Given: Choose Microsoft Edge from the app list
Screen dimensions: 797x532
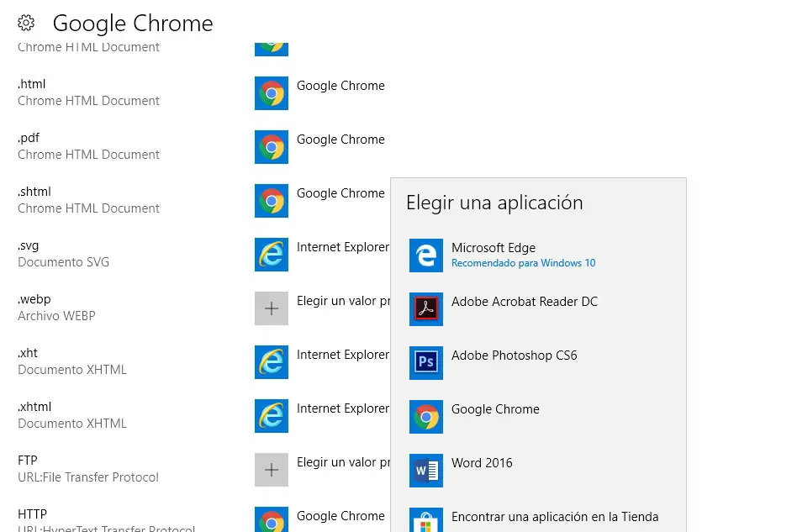Looking at the screenshot, I should tap(493, 255).
